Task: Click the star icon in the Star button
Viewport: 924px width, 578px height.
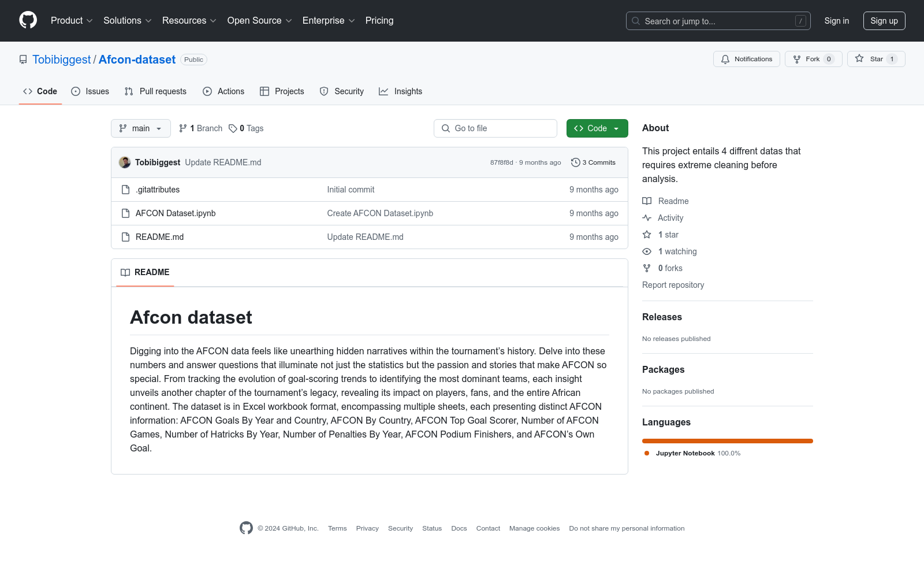Action: click(x=859, y=59)
